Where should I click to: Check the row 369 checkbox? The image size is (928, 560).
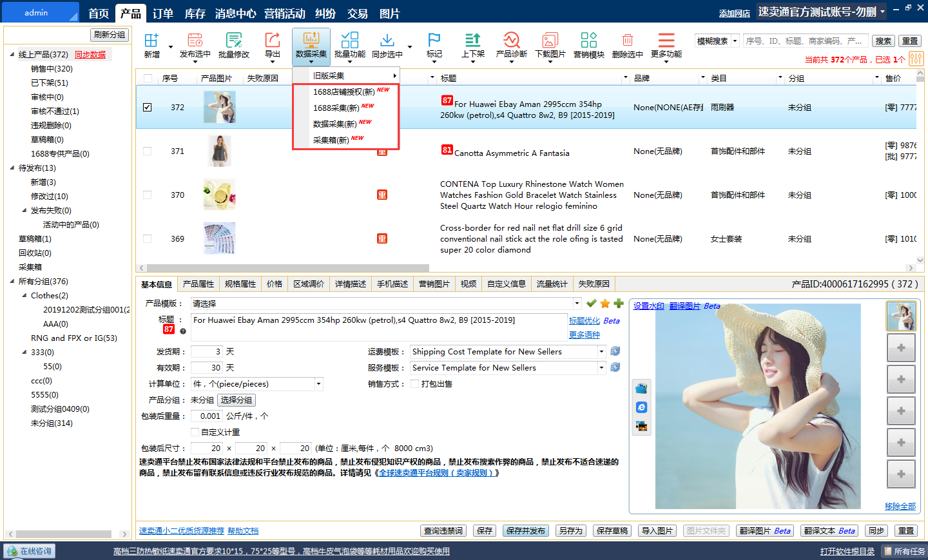(x=148, y=238)
